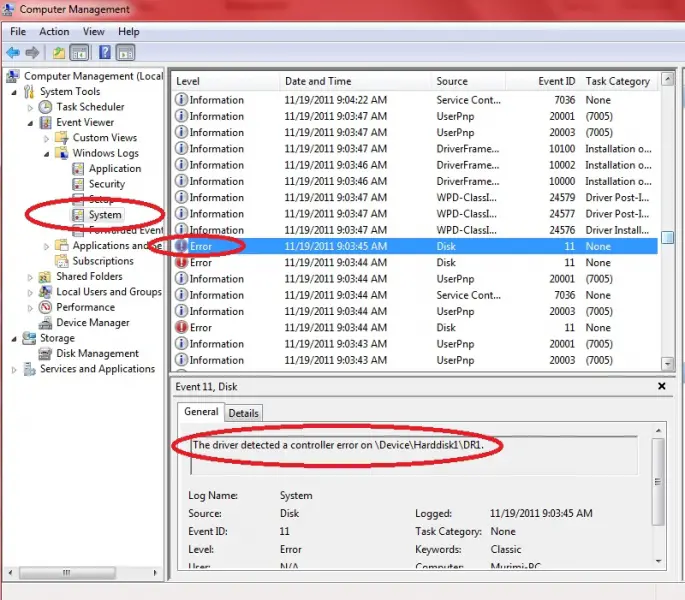
Task: Click the event list scrollbar thumb
Action: [x=668, y=237]
